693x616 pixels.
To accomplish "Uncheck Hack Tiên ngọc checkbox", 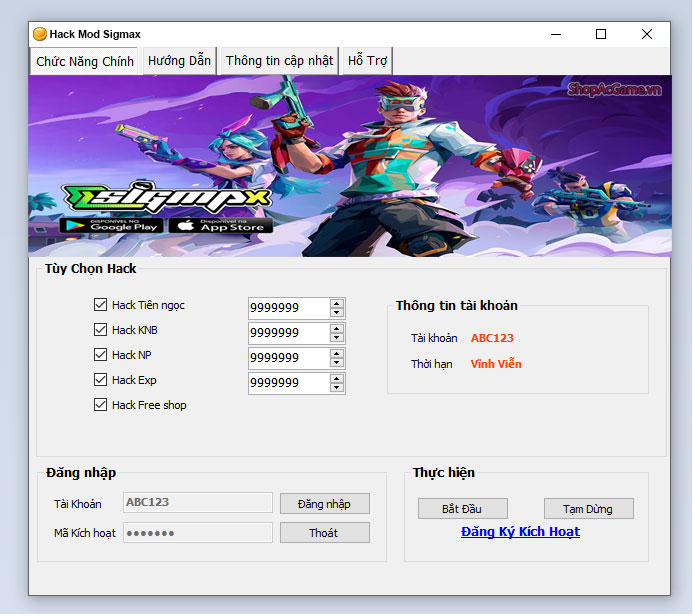I will click(100, 304).
